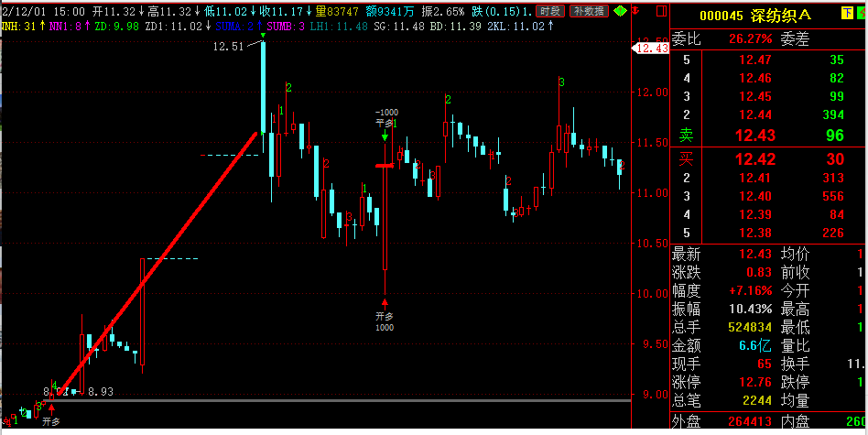Click the green 平多 down-arrow marker
This screenshot has height=435, width=868.
pyautogui.click(x=385, y=136)
